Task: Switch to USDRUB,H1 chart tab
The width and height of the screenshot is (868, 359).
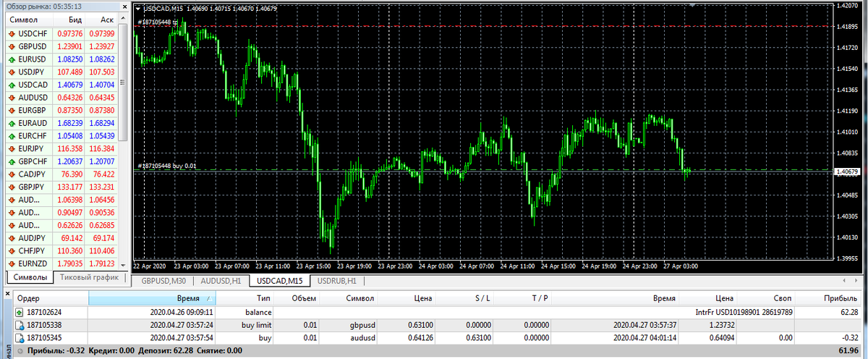Action: click(338, 281)
